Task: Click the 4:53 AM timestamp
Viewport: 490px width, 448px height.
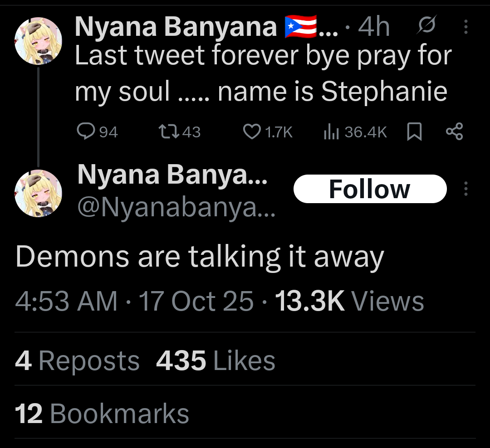Action: (66, 301)
